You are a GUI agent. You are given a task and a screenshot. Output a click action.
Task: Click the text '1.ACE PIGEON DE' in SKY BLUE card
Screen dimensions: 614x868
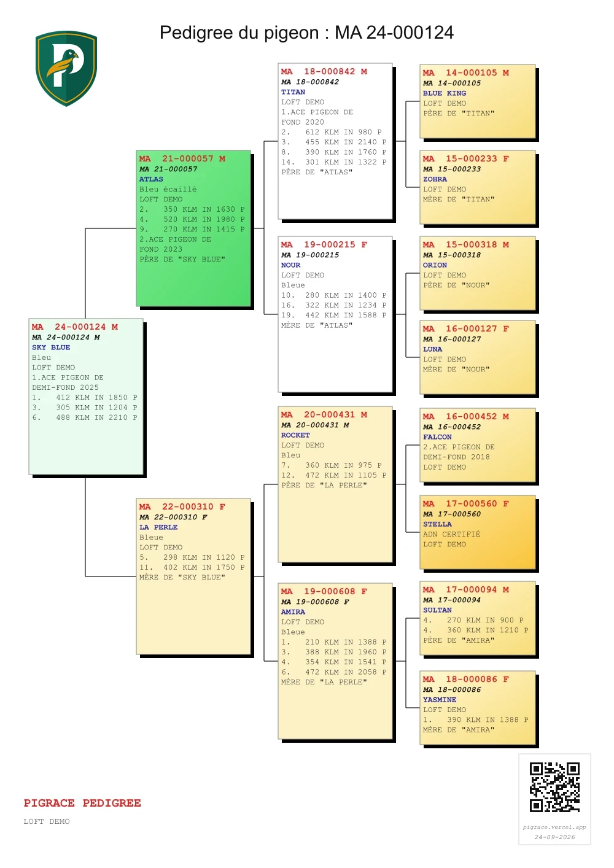[x=68, y=378]
